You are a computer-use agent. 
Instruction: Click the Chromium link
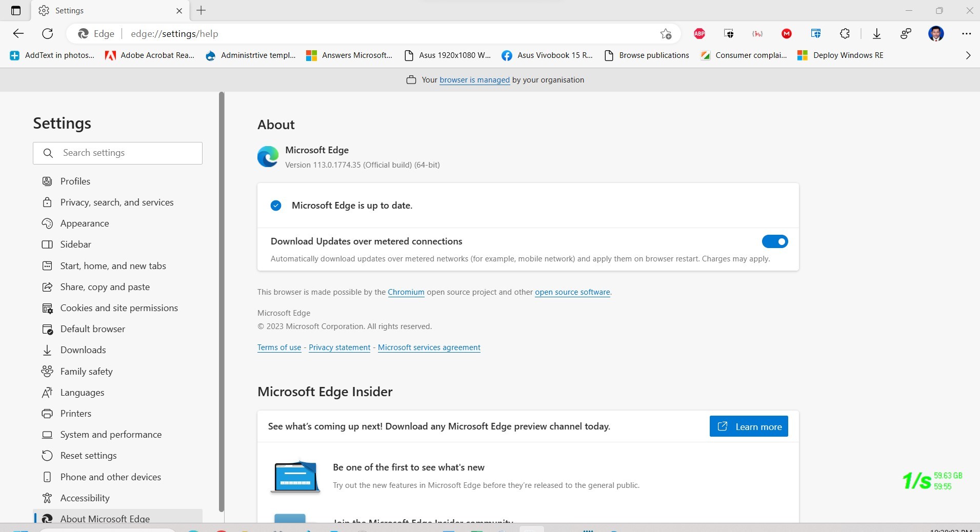[406, 292]
